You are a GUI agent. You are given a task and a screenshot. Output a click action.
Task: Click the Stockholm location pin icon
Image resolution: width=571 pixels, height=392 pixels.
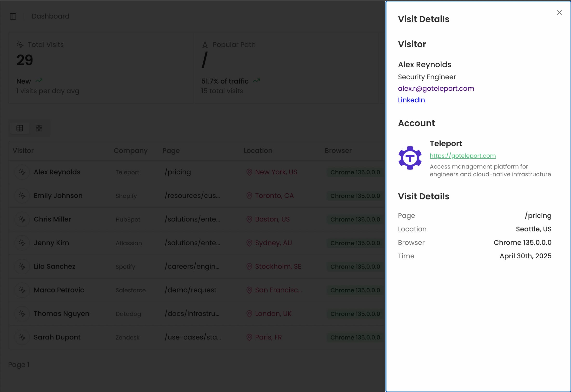249,267
